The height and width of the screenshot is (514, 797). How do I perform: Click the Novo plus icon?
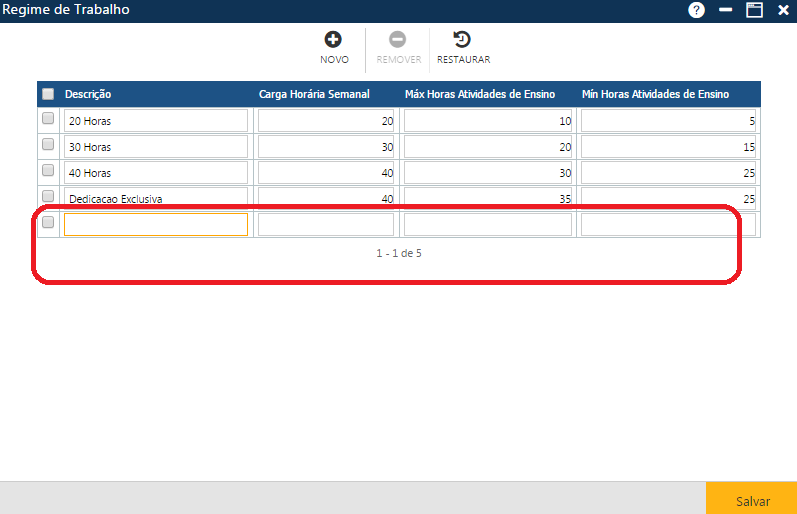[x=333, y=40]
